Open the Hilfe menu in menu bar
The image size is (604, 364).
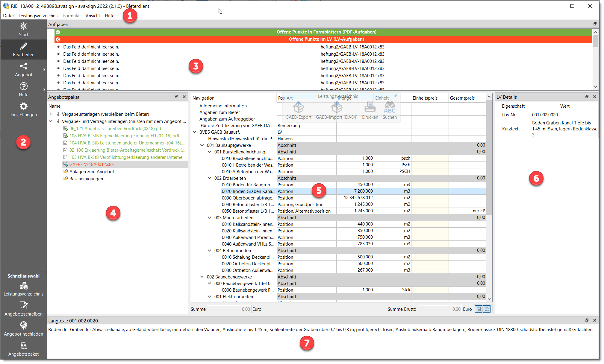click(110, 16)
